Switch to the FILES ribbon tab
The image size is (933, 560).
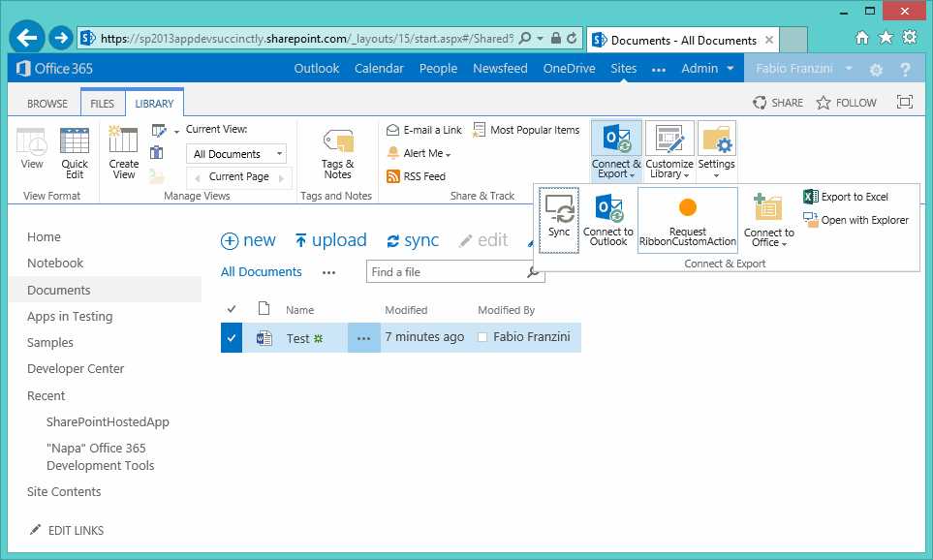[102, 103]
